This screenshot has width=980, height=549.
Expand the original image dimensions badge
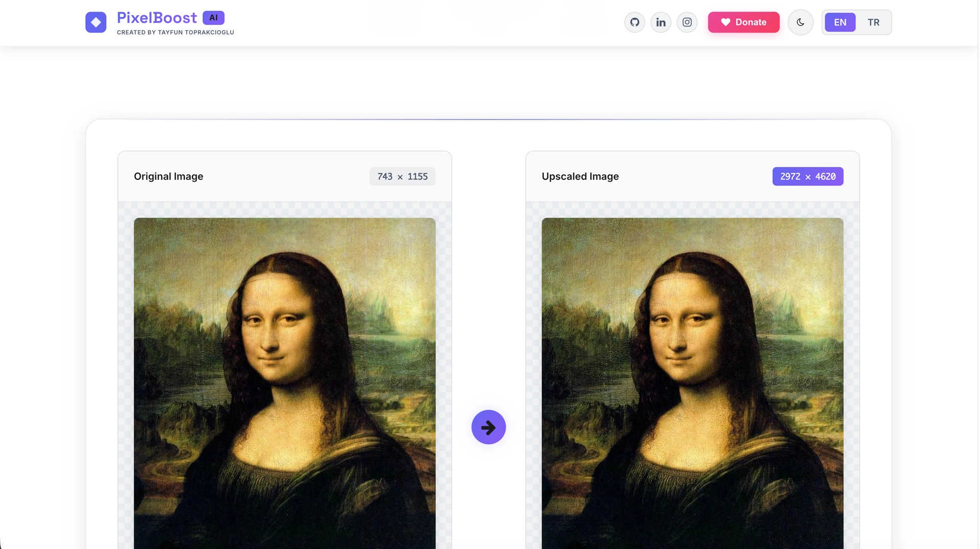402,176
